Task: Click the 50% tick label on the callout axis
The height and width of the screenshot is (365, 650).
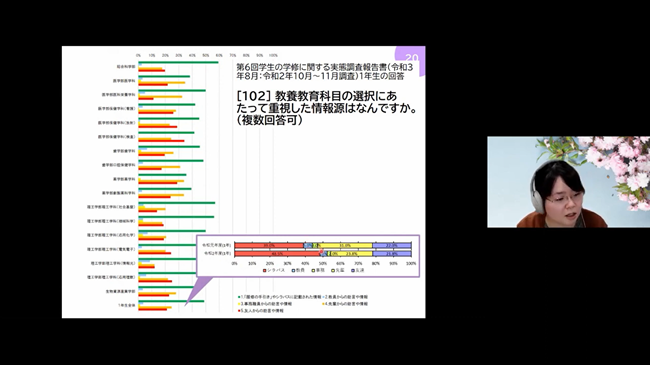Action: tap(323, 263)
